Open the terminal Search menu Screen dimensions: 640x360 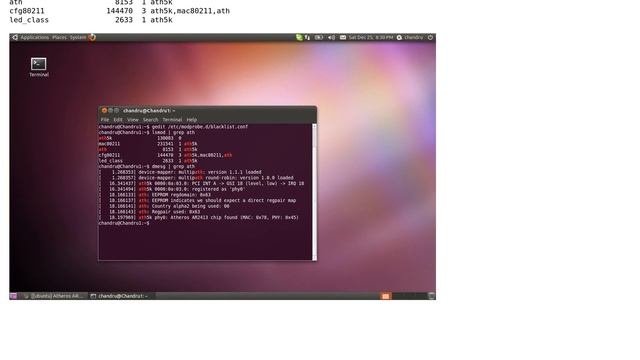150,120
